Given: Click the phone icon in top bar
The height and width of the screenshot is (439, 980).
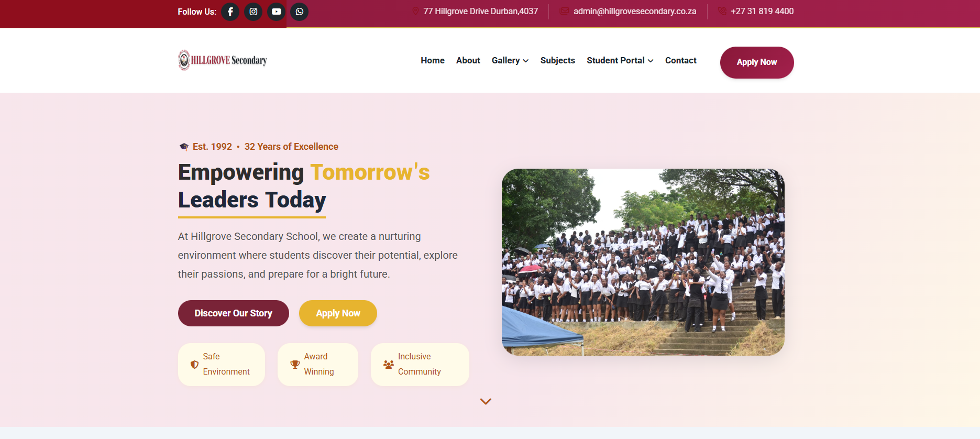Looking at the screenshot, I should coord(722,11).
